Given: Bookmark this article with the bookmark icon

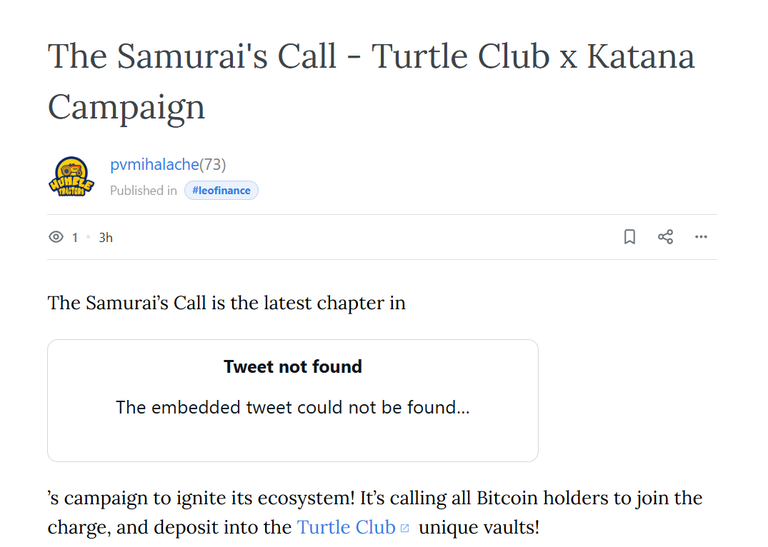Looking at the screenshot, I should coord(629,237).
